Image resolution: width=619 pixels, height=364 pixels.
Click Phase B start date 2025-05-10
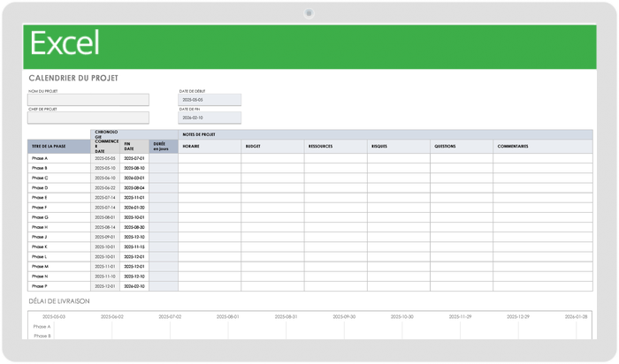(x=105, y=168)
